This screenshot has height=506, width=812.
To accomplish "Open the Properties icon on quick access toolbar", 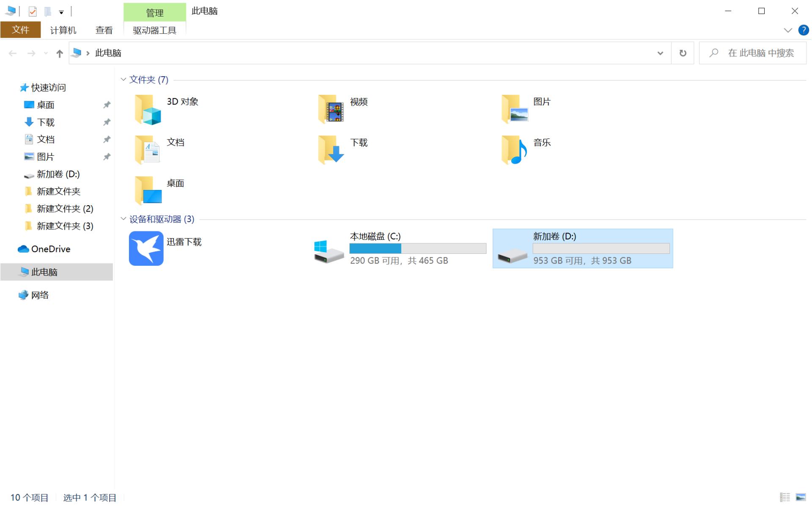I will [33, 11].
